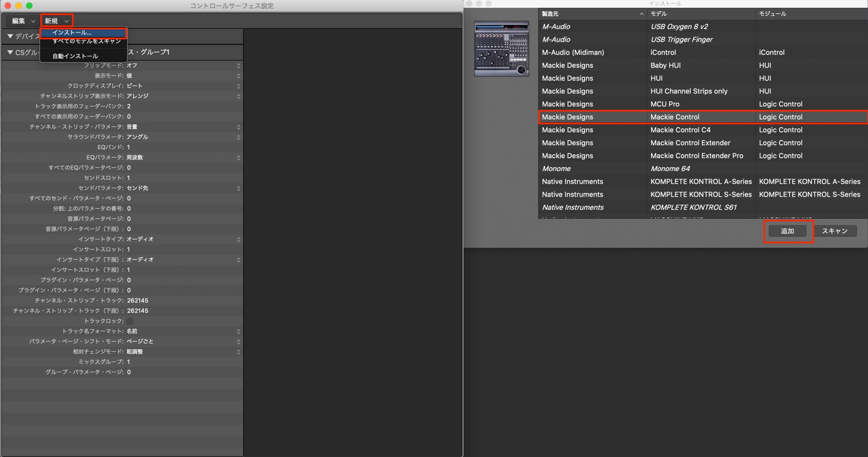Click トラック表示用のフェーダーバンク value 2
Screen dimensions: 868x457
[x=129, y=107]
